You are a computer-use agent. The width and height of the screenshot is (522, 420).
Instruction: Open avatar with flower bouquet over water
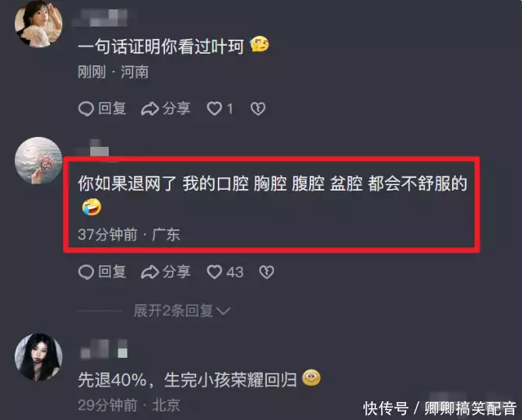tap(39, 160)
